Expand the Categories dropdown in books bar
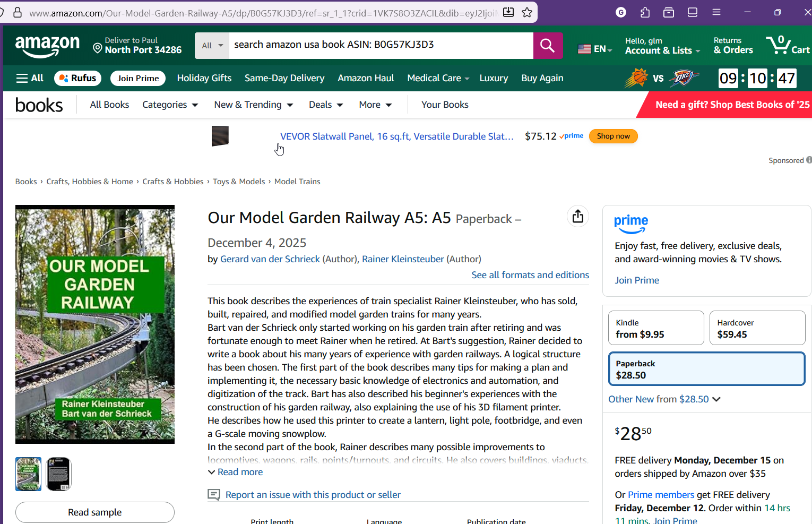This screenshot has width=812, height=524. [170, 105]
